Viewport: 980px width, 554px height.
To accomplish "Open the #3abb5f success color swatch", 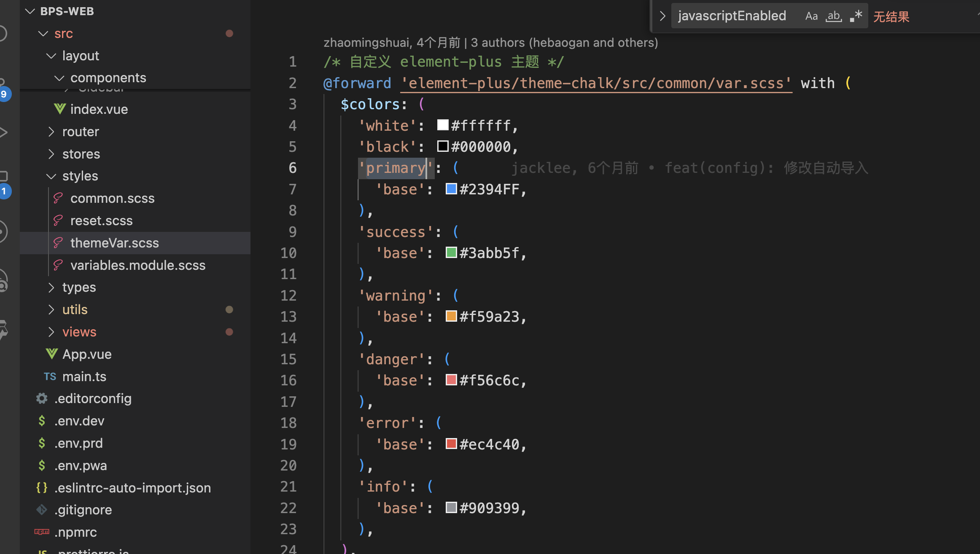I will [x=451, y=253].
